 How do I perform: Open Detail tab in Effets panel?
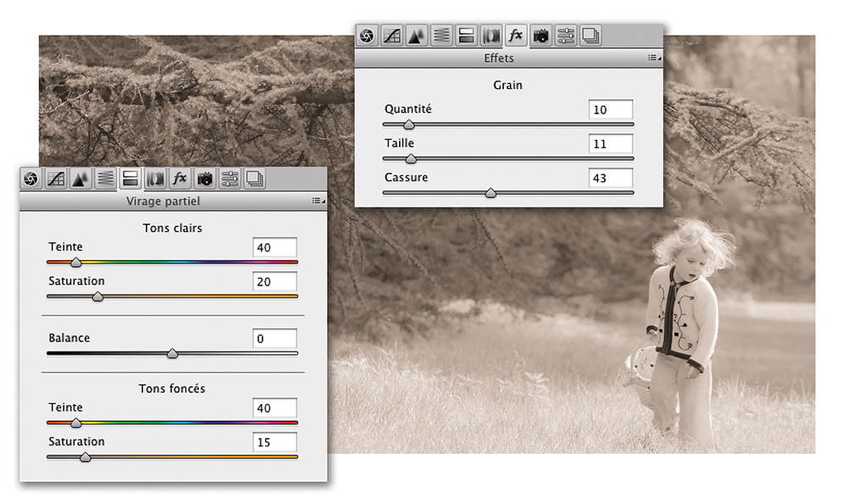point(417,36)
